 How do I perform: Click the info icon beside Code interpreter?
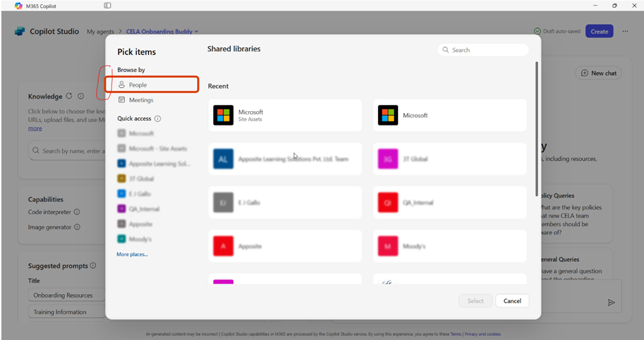77,212
